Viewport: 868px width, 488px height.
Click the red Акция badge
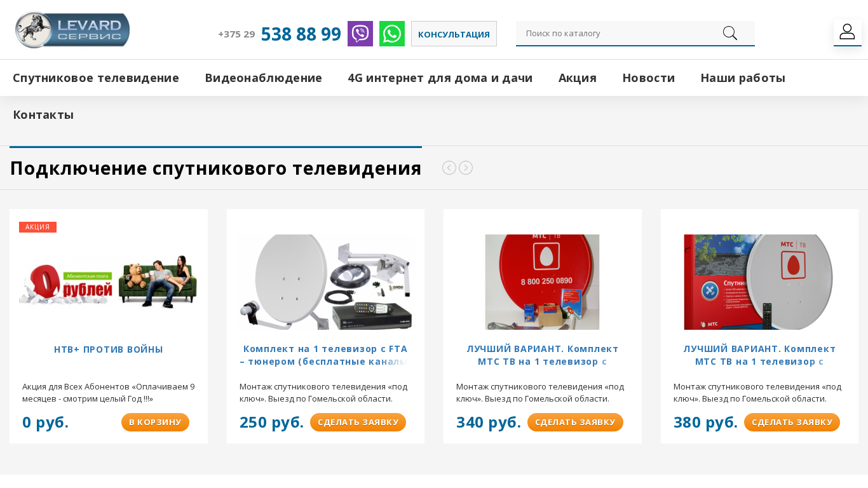[37, 227]
